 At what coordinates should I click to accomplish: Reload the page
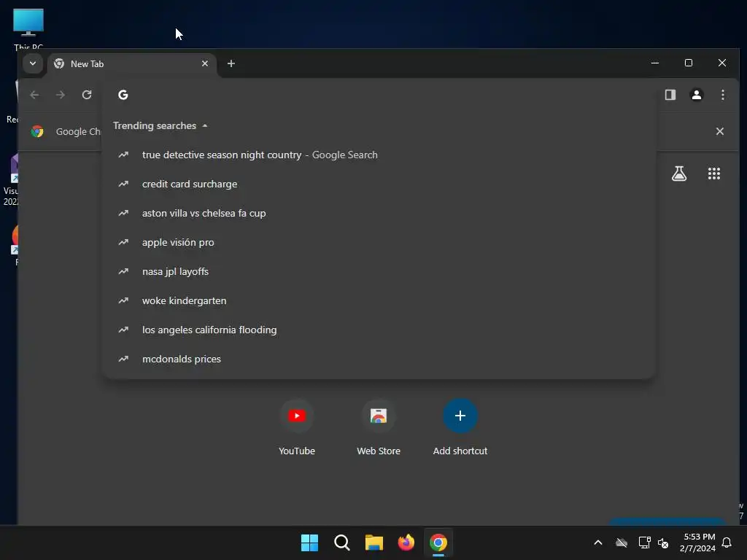pyautogui.click(x=87, y=95)
